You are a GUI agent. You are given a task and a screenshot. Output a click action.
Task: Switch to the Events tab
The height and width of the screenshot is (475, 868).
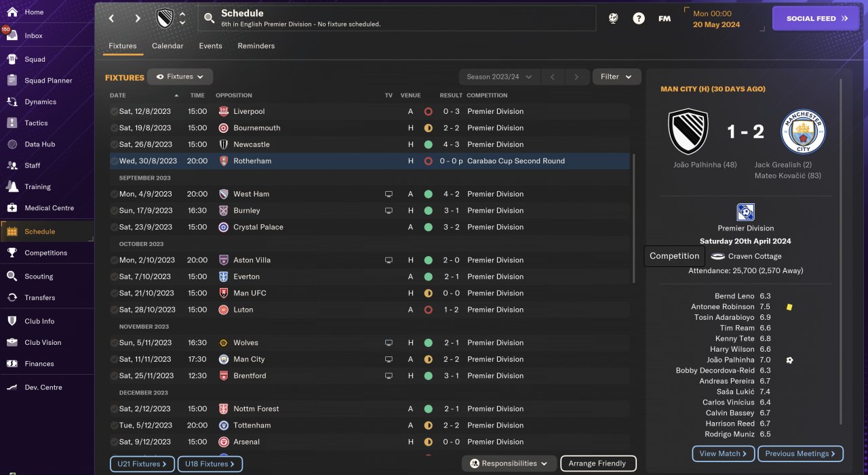click(210, 46)
